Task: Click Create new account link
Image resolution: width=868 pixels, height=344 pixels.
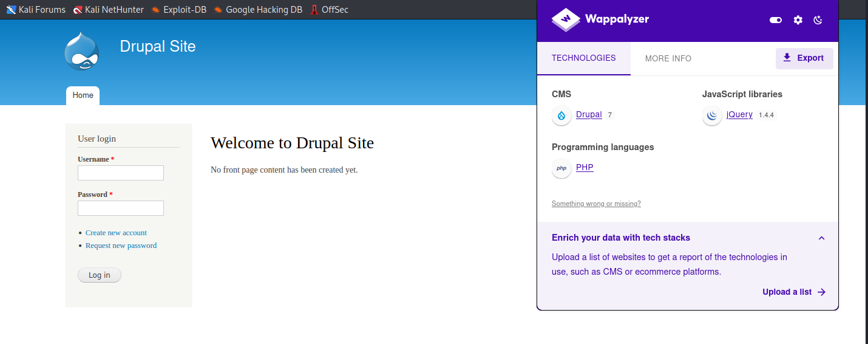Action: click(x=116, y=233)
